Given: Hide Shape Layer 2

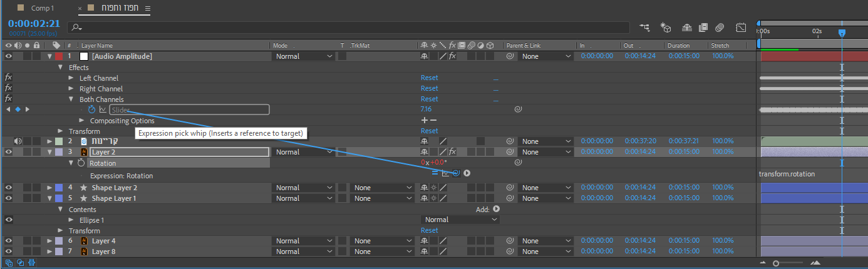Looking at the screenshot, I should 9,188.
